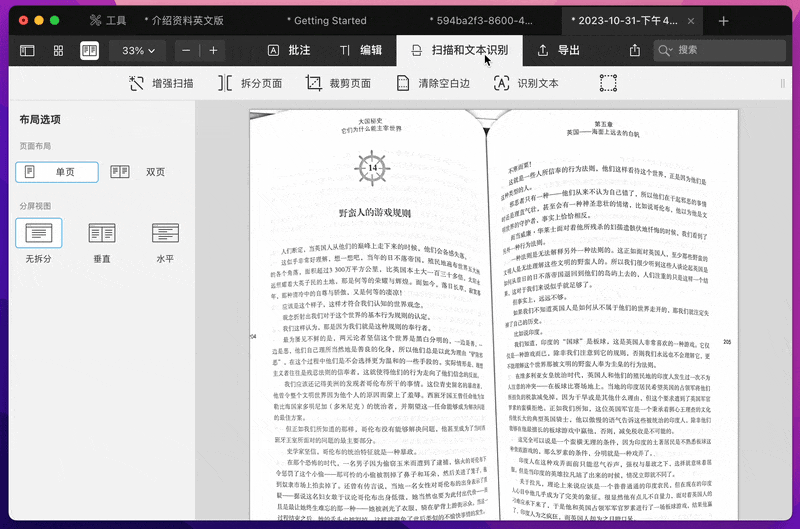Click 清除空白边 (Remove Blank Margins) tool

coord(431,84)
